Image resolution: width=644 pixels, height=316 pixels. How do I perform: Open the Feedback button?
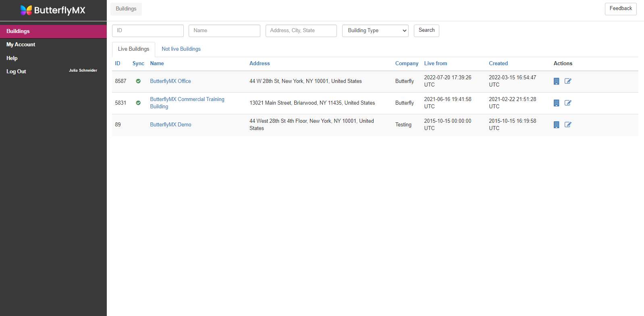[x=620, y=8]
